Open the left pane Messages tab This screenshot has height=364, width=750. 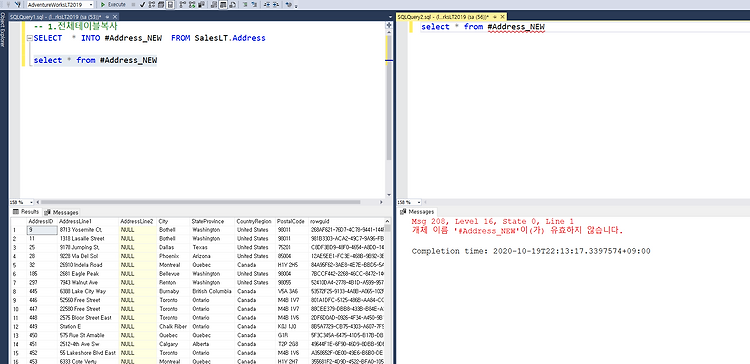pyautogui.click(x=61, y=212)
